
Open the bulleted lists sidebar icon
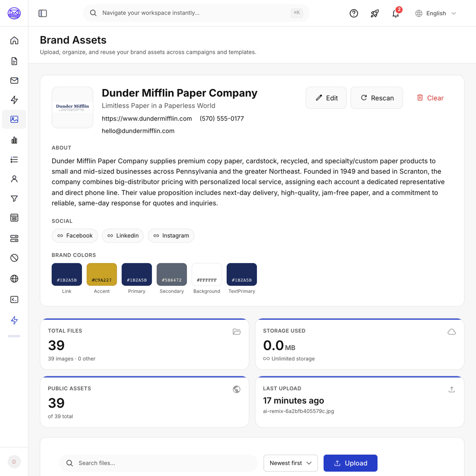point(14,159)
